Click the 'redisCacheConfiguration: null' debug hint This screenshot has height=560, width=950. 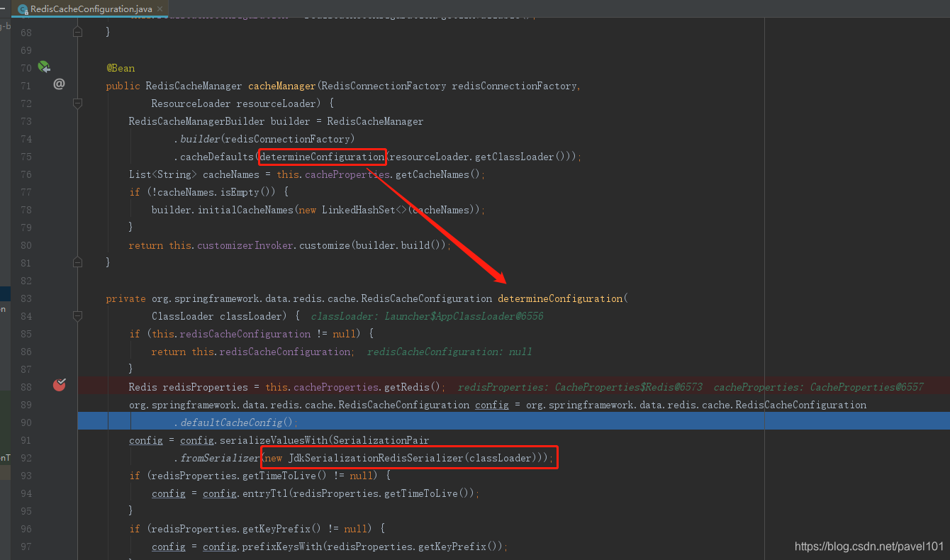pos(449,352)
